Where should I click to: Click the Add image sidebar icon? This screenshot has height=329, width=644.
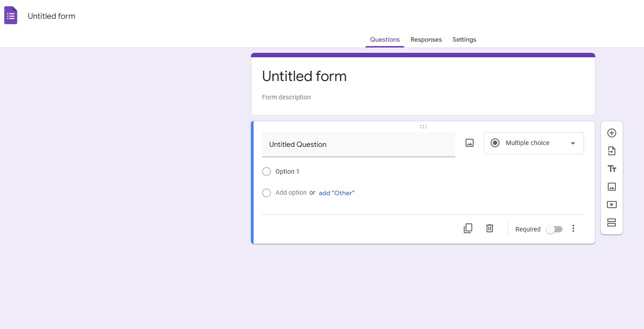[x=612, y=187]
